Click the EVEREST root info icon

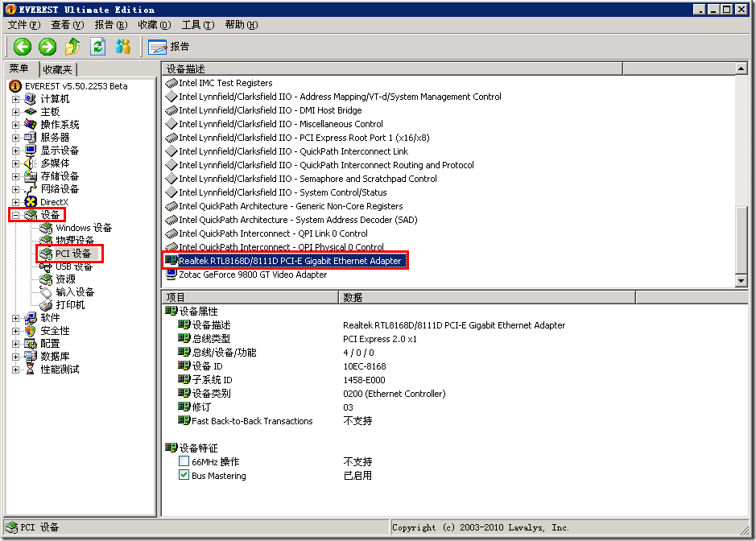click(15, 86)
